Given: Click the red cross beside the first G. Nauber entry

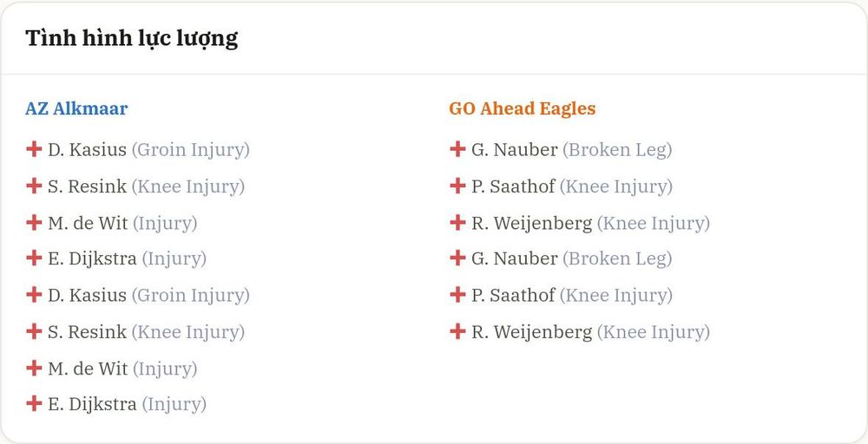Looking at the screenshot, I should click(x=457, y=149).
